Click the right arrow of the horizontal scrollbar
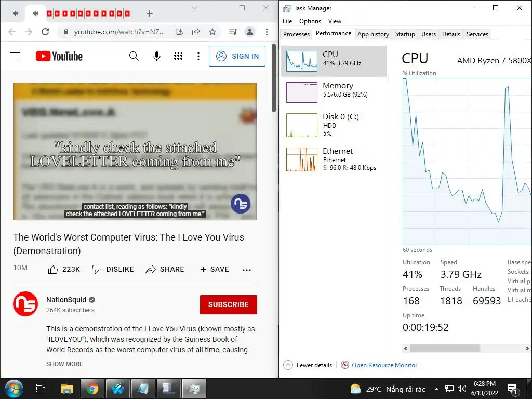Screen dimensions: 532x399 pos(527,349)
